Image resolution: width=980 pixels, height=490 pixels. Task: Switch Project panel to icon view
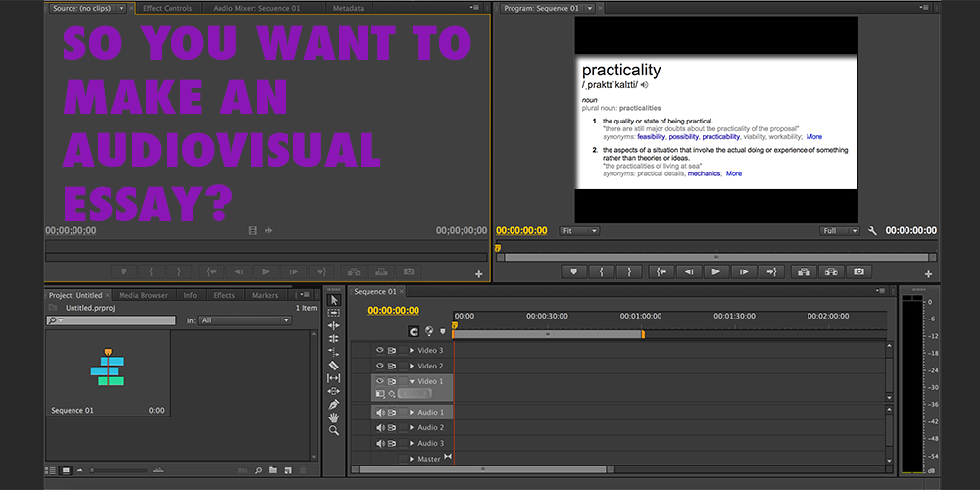tap(65, 470)
